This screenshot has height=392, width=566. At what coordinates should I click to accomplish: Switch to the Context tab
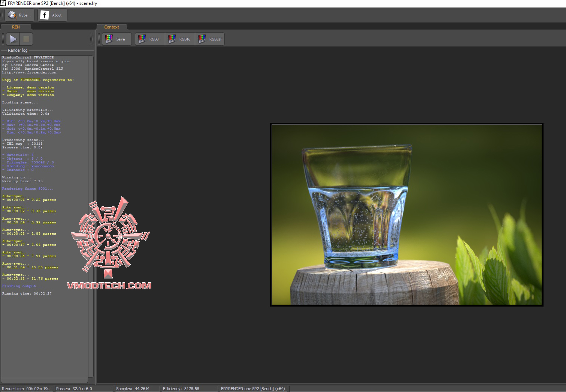[x=112, y=27]
